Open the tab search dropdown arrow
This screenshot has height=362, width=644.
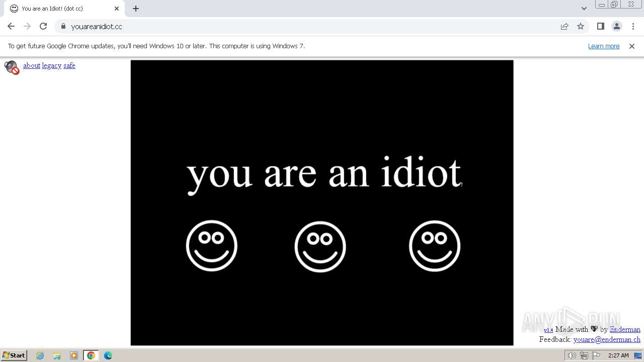[584, 9]
